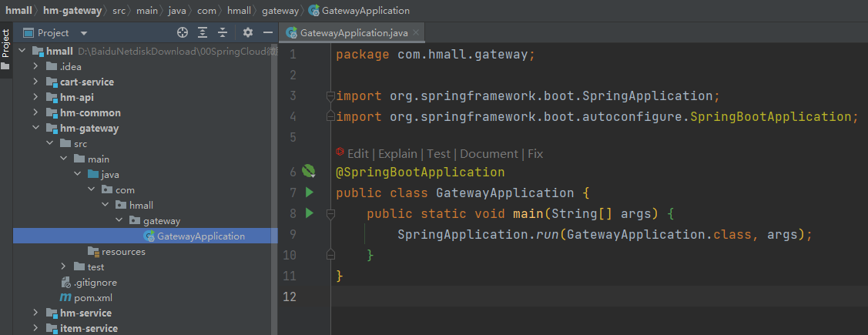Hide the Project panel with minus icon
The image size is (868, 335).
pos(268,32)
